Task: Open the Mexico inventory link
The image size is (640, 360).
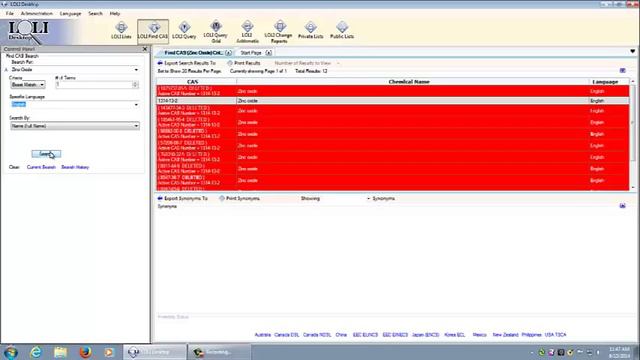Action: tap(479, 335)
